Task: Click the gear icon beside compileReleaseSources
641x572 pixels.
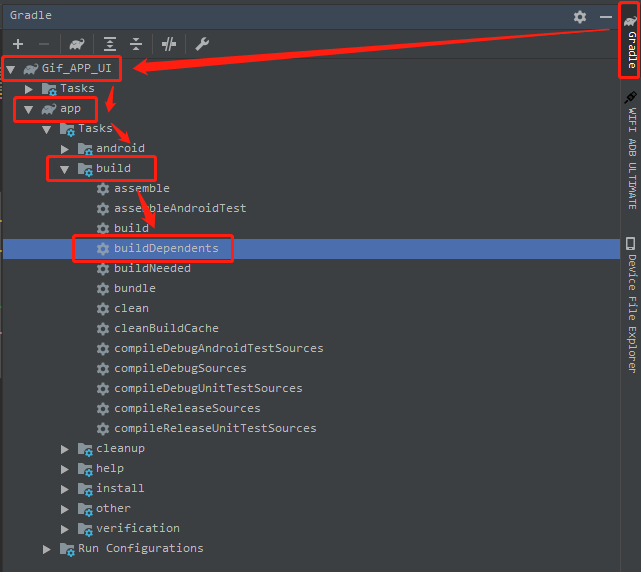Action: pos(103,409)
